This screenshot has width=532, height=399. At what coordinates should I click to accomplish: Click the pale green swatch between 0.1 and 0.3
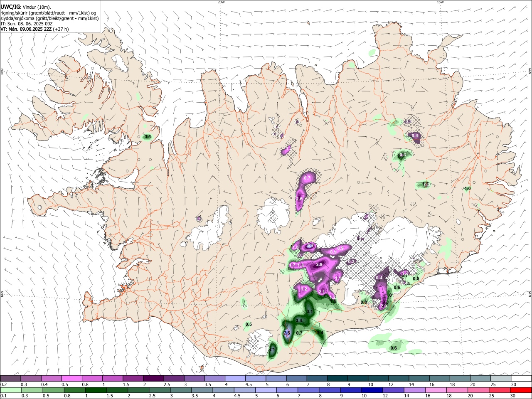click(x=10, y=390)
